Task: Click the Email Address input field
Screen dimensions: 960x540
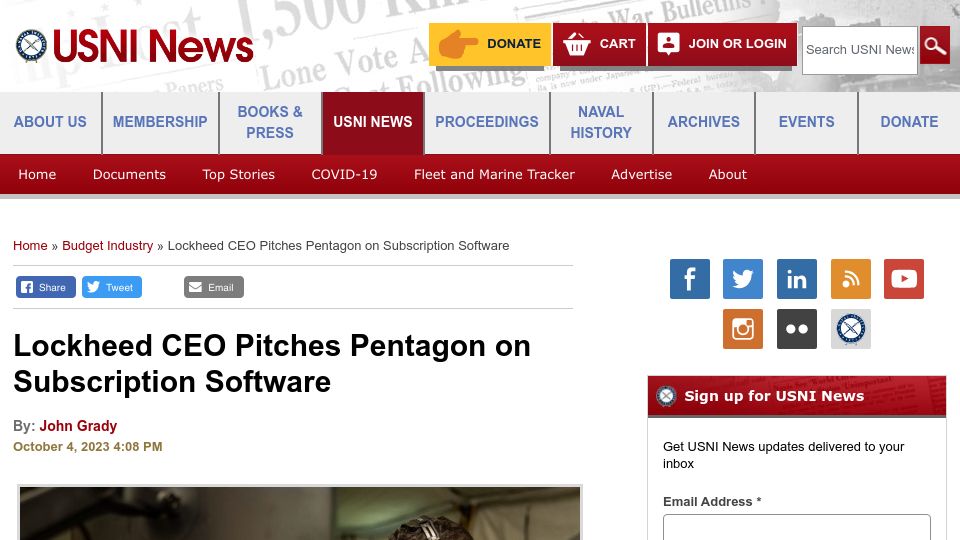Action: click(x=797, y=527)
